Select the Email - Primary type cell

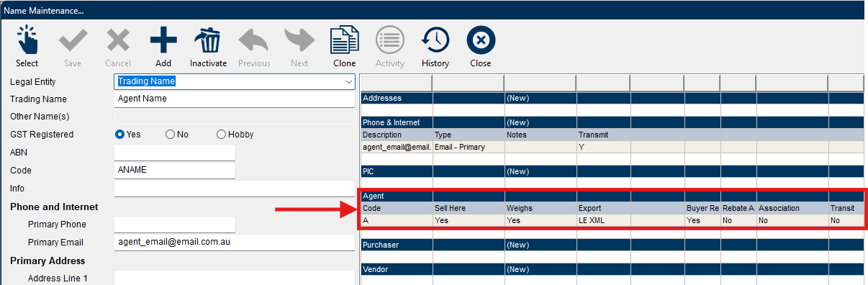468,147
